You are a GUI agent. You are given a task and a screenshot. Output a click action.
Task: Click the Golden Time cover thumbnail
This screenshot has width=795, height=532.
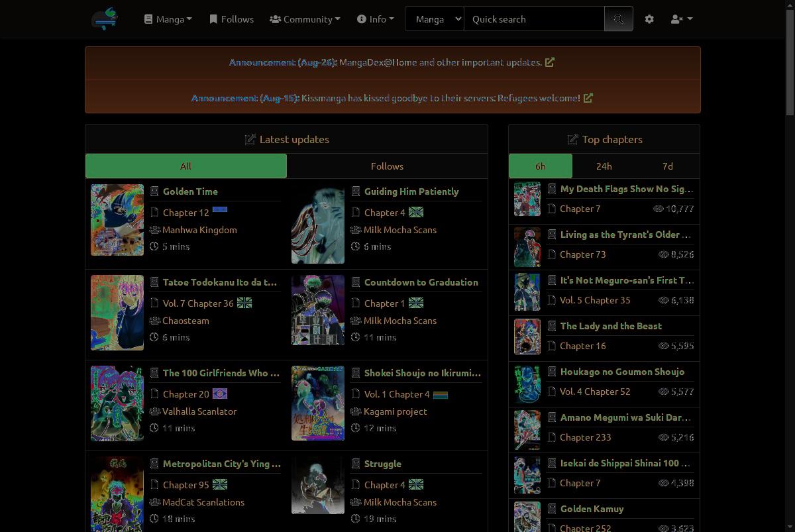[117, 220]
